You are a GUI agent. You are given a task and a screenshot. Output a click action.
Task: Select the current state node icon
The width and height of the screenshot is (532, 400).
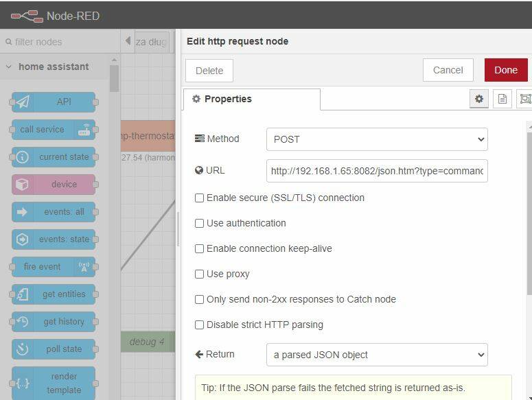[23, 157]
